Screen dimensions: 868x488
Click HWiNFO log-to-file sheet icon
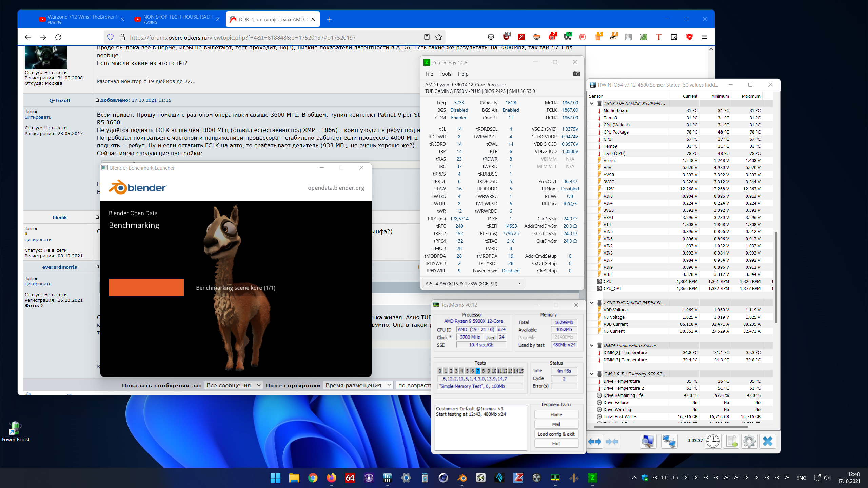click(x=731, y=441)
